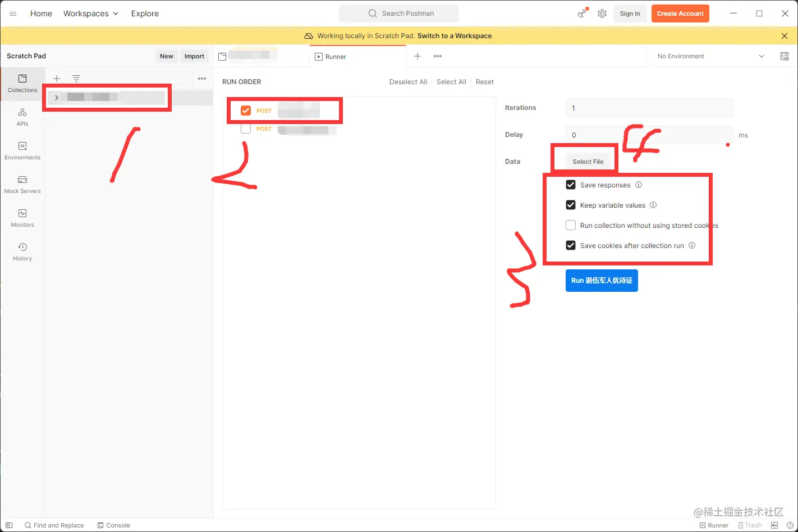The image size is (798, 532).
Task: Click info icon beside Save cookies option
Action: (x=692, y=245)
